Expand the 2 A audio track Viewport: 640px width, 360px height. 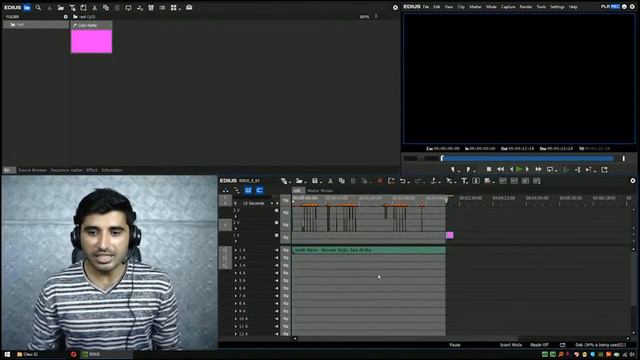click(x=236, y=258)
